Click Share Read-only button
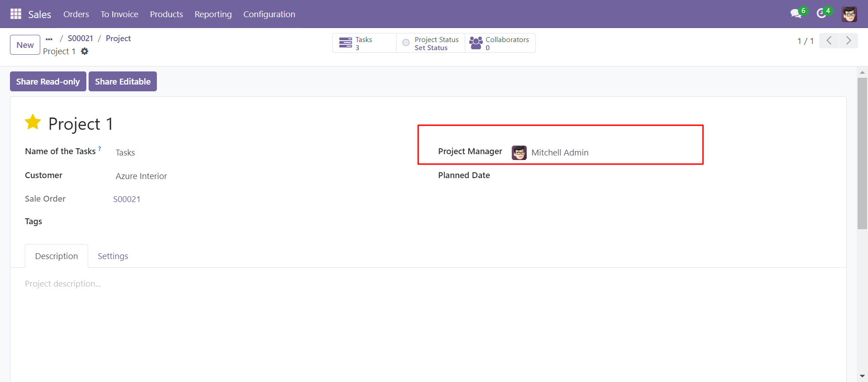 pyautogui.click(x=48, y=81)
